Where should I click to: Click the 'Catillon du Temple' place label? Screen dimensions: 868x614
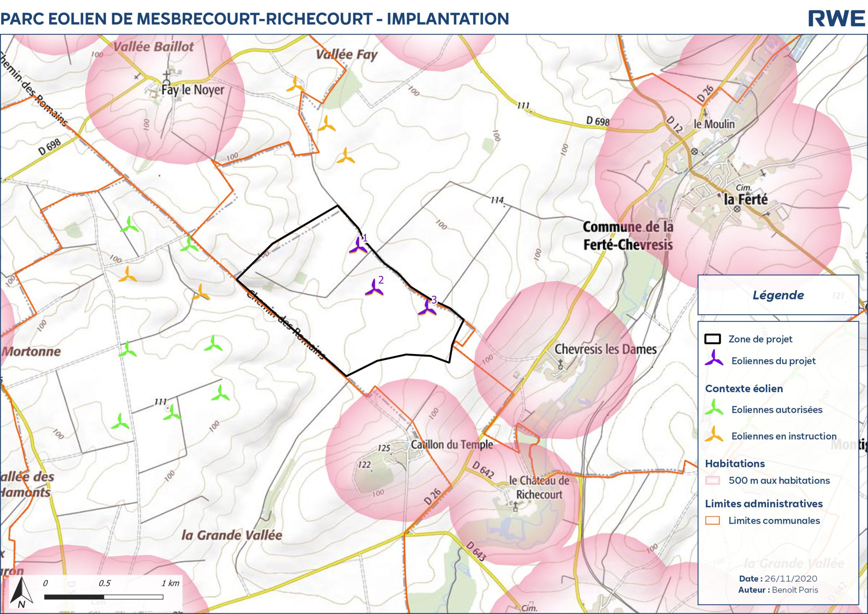pyautogui.click(x=452, y=444)
